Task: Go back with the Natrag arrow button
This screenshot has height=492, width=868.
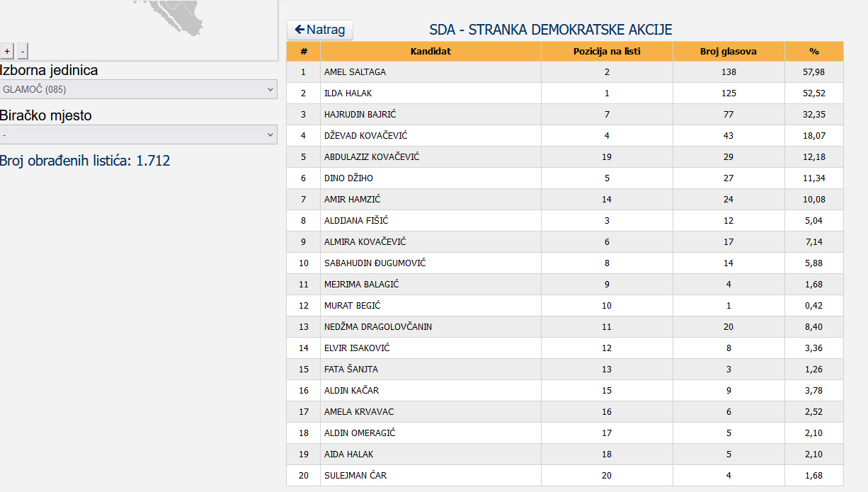Action: [x=320, y=30]
